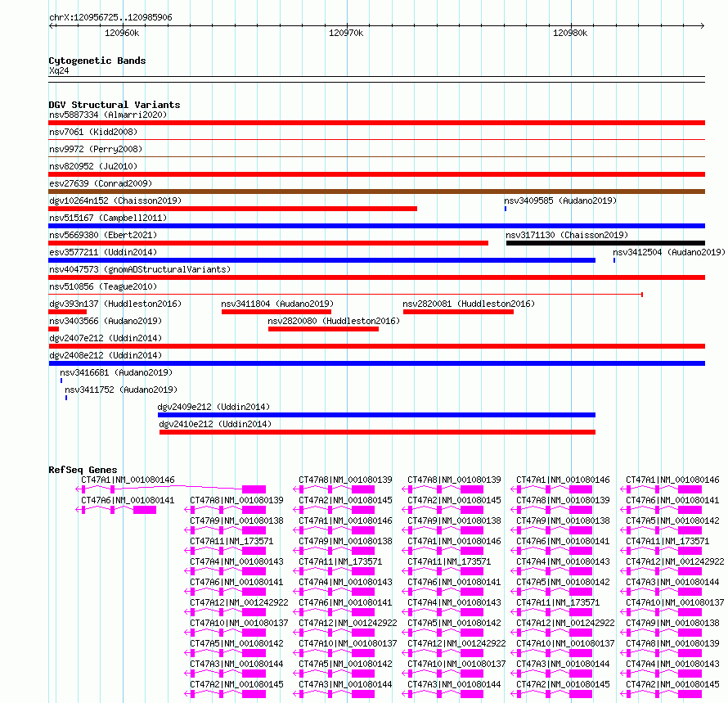Click the 120960k ruler tick label
Viewport: 728px width, 703px height.
[x=122, y=33]
